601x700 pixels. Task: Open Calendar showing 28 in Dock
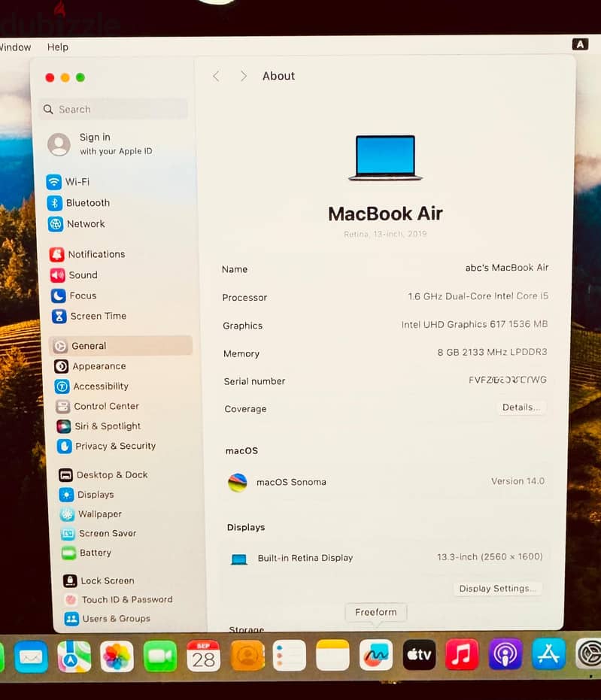pos(203,656)
